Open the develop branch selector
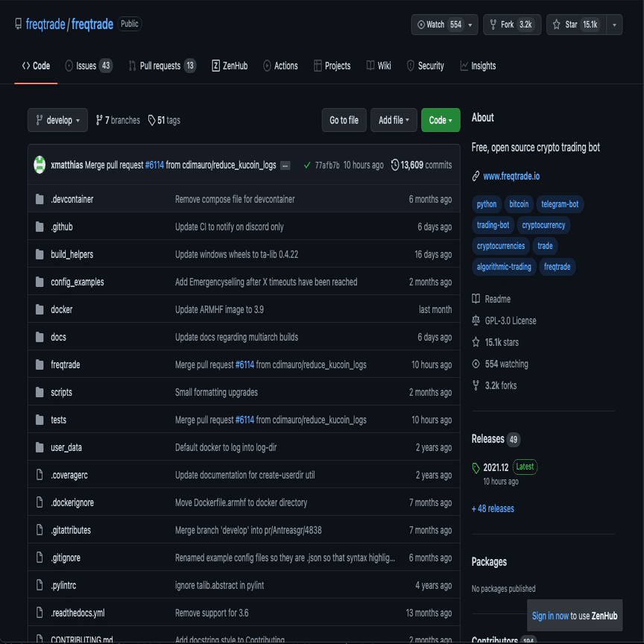Image resolution: width=644 pixels, height=644 pixels. [x=57, y=119]
